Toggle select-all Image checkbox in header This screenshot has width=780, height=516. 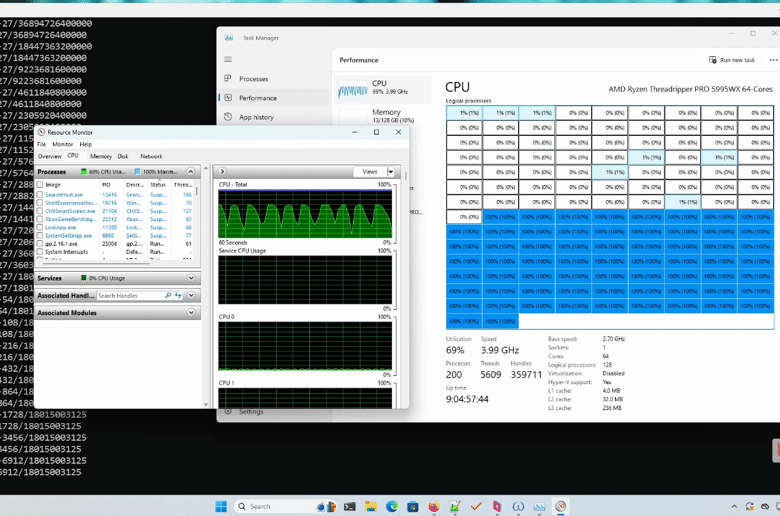pyautogui.click(x=40, y=185)
